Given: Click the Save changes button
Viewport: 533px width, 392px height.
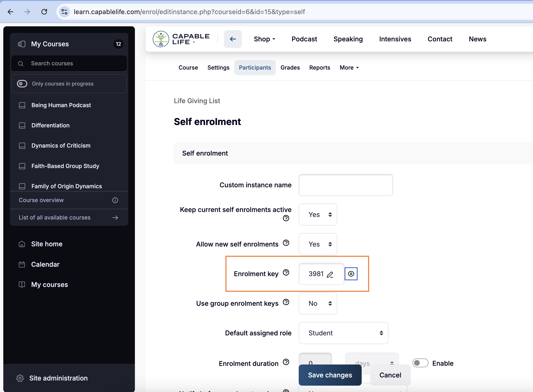Looking at the screenshot, I should [x=330, y=375].
